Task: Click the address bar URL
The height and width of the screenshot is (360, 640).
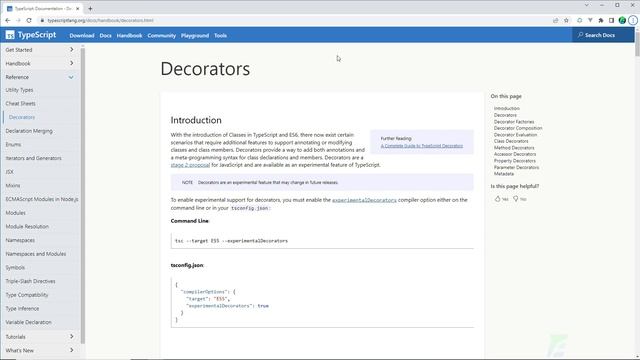Action: 100,20
